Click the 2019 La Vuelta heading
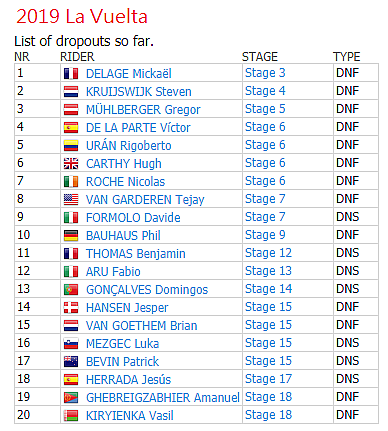This screenshot has height=431, width=388. point(82,16)
